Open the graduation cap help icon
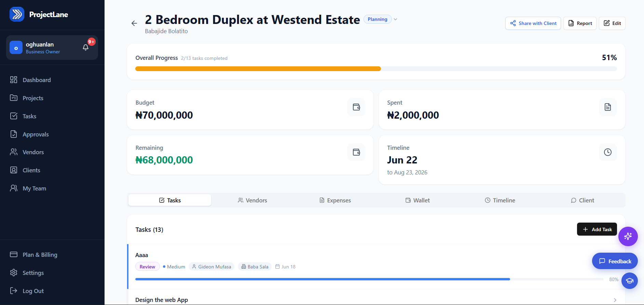Viewport: 644px width, 305px height. pos(630,281)
